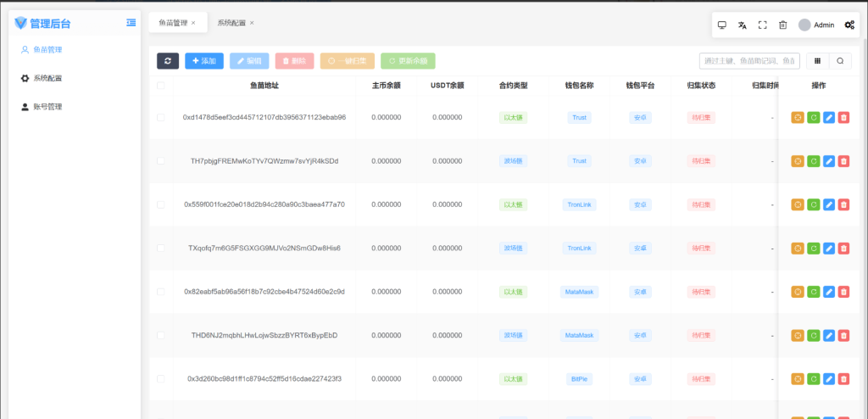Click the 编辑 button

pos(249,61)
